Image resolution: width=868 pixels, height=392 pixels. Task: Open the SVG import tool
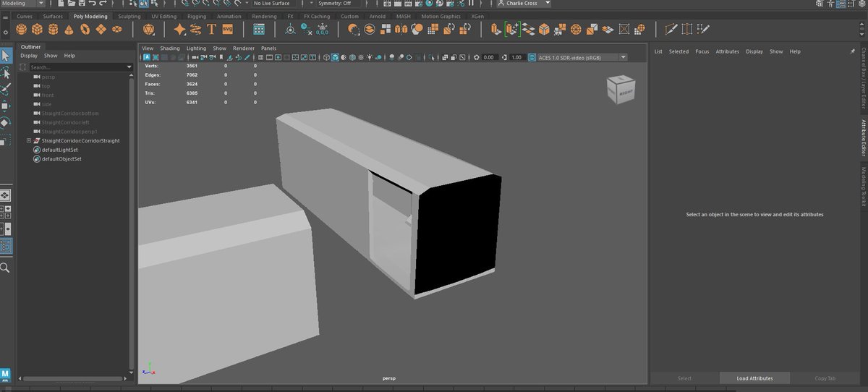point(228,29)
